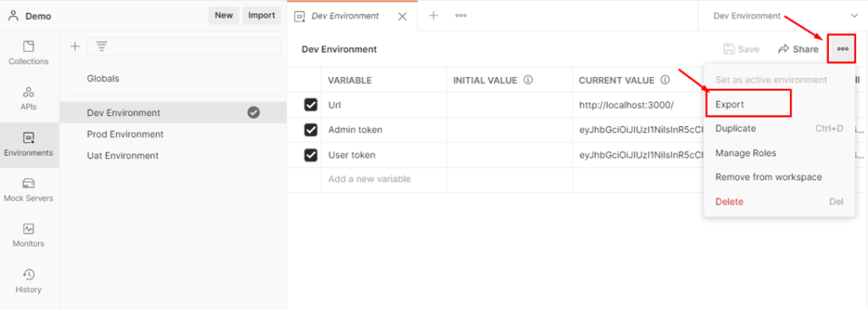The height and width of the screenshot is (310, 868).
Task: Open the three-dot environment options menu
Action: click(x=843, y=49)
